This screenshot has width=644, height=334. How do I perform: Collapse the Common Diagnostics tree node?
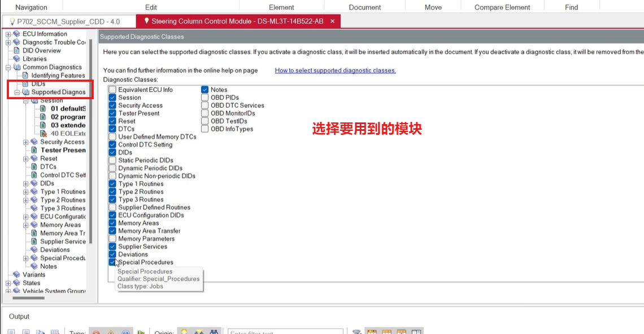pyautogui.click(x=8, y=67)
